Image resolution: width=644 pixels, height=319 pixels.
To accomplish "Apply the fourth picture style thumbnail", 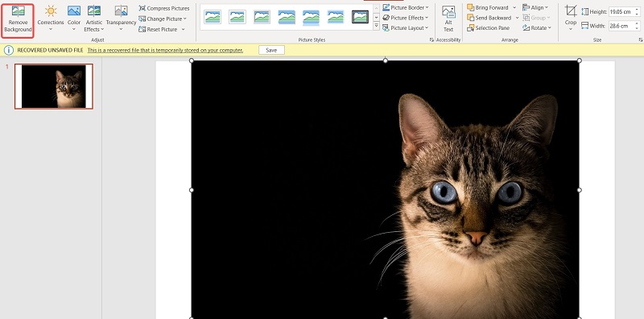I will [x=287, y=17].
